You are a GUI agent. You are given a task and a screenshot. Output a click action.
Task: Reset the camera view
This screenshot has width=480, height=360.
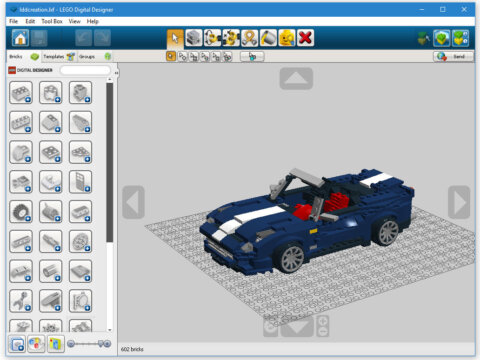271,327
